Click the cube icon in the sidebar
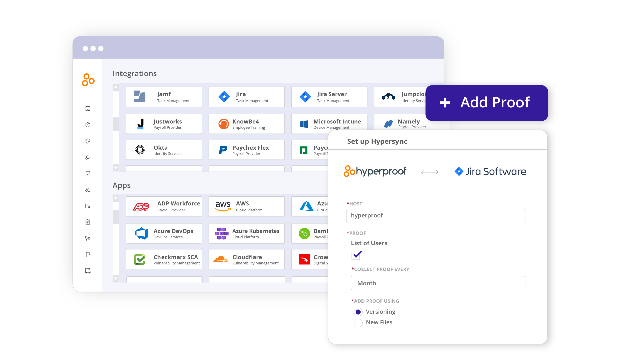 tap(88, 125)
